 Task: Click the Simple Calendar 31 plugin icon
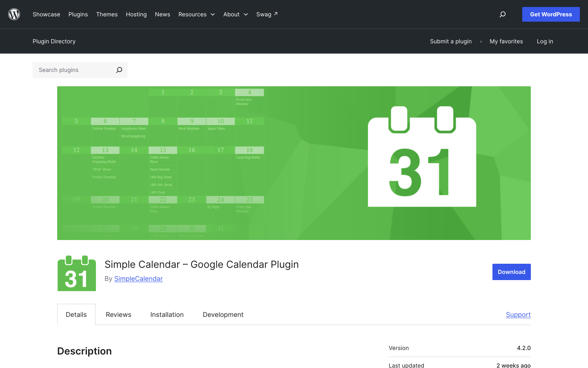77,273
